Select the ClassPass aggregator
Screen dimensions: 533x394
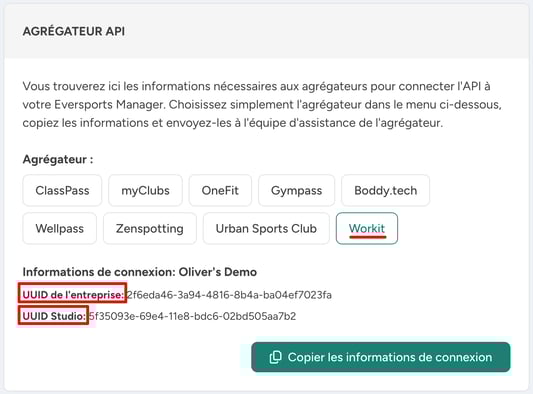click(62, 190)
